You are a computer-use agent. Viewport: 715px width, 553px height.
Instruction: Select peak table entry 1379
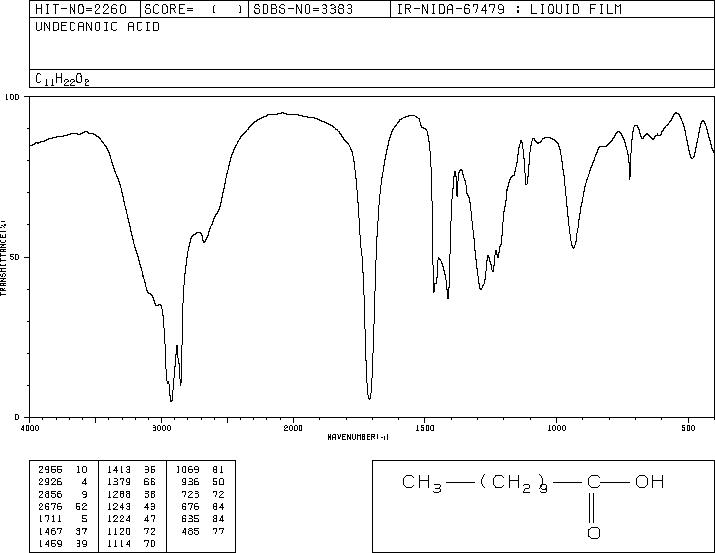[119, 482]
